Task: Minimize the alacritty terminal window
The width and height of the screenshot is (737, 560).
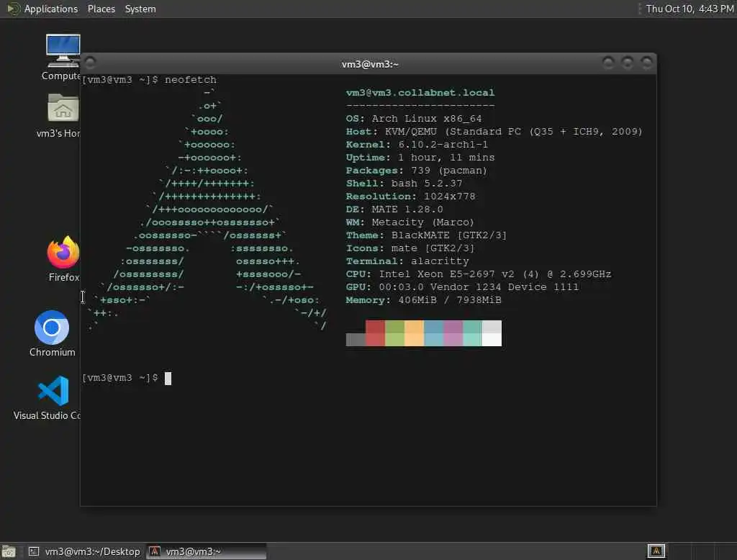Action: [x=608, y=63]
